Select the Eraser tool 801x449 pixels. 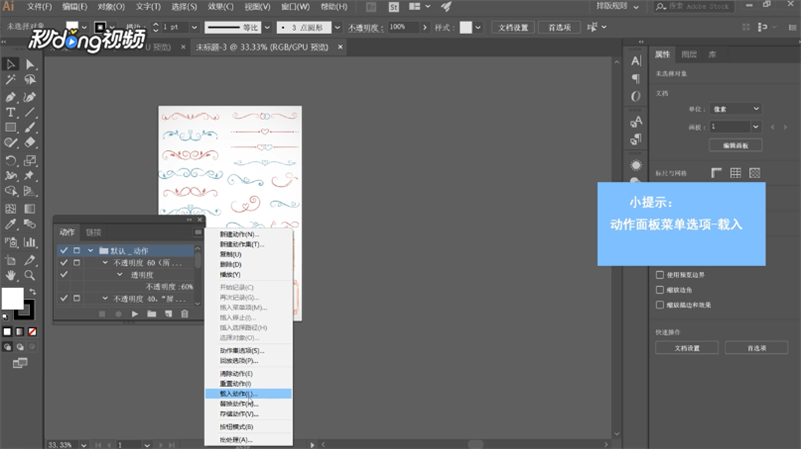[x=30, y=143]
